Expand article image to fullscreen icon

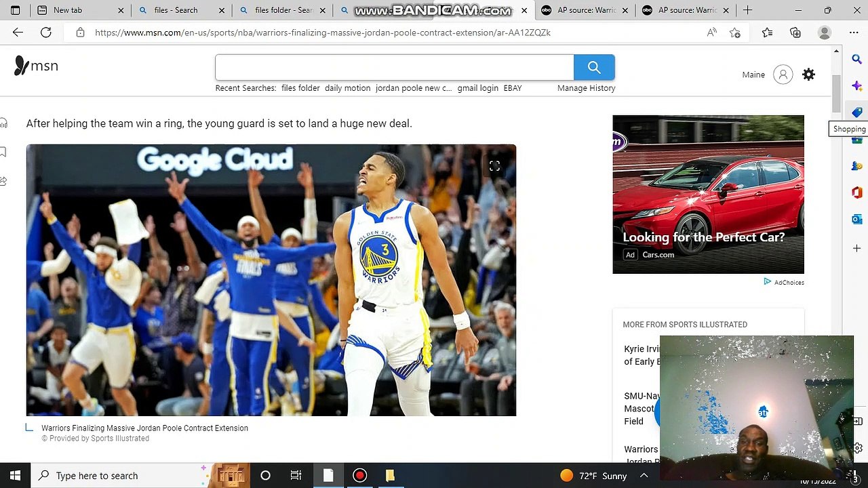(494, 166)
